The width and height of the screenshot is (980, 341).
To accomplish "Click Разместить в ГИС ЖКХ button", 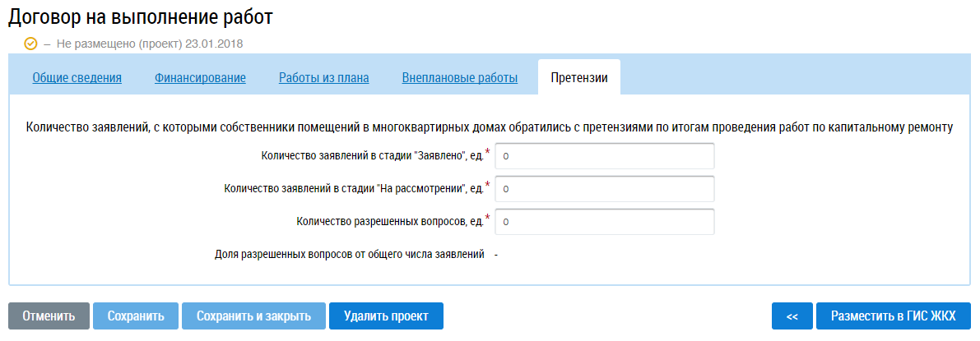I will 894,316.
